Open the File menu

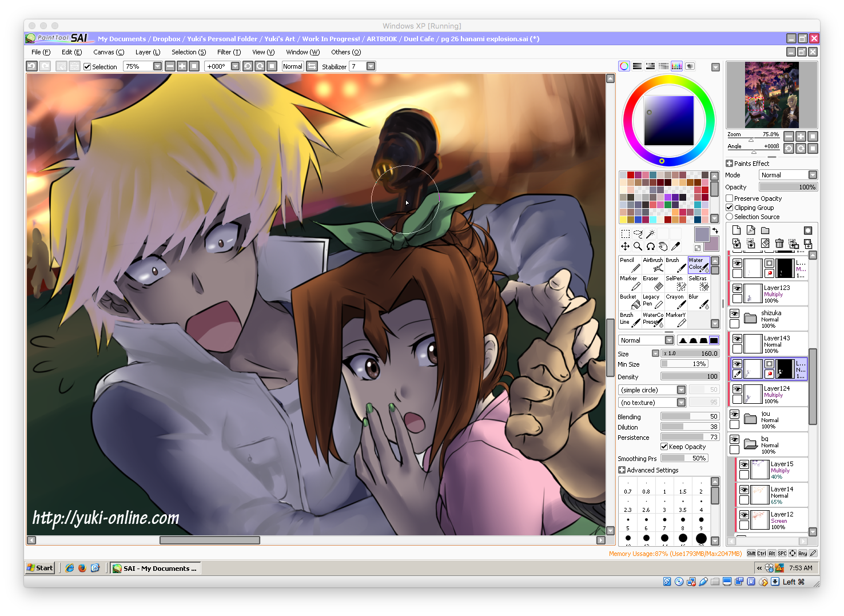pyautogui.click(x=41, y=52)
